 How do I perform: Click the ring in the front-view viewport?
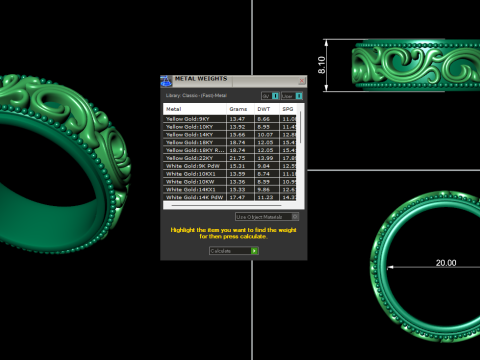click(x=425, y=267)
